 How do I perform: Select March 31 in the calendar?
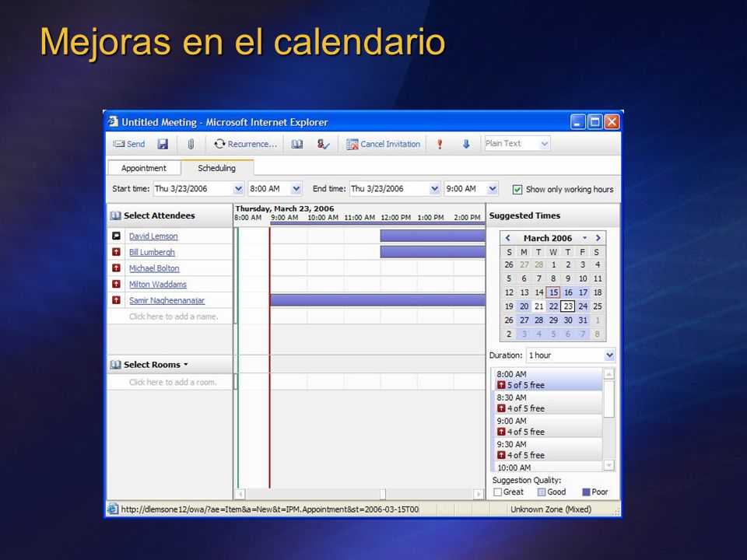tap(583, 320)
